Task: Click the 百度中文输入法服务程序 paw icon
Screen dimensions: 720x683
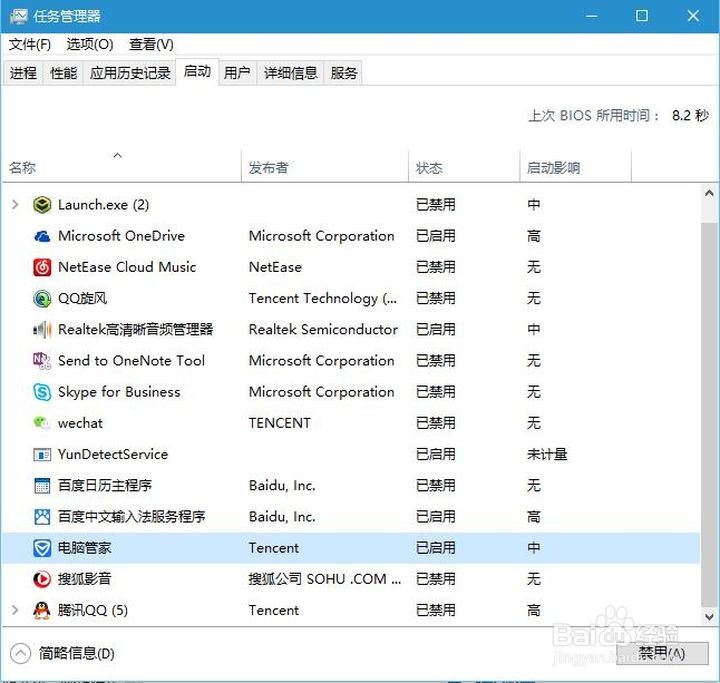Action: pos(42,517)
